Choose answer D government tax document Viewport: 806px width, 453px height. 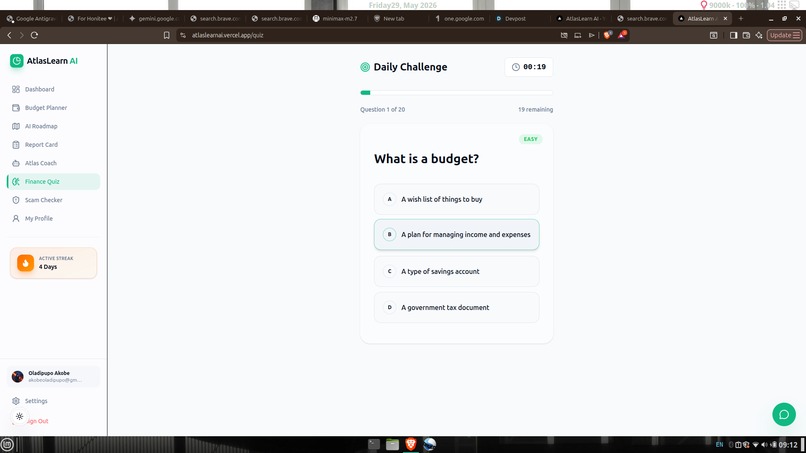click(x=456, y=307)
